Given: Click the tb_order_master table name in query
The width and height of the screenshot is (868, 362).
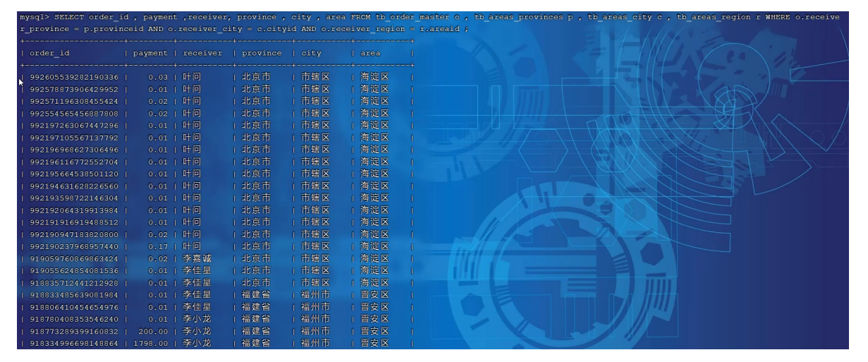Looking at the screenshot, I should point(405,17).
